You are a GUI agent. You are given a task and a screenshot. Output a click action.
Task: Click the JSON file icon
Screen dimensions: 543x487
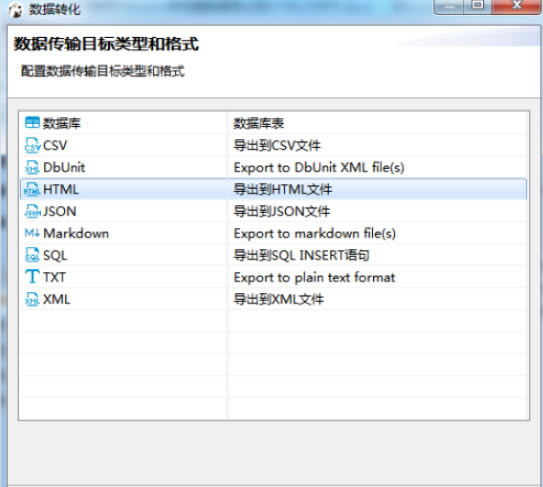[32, 211]
